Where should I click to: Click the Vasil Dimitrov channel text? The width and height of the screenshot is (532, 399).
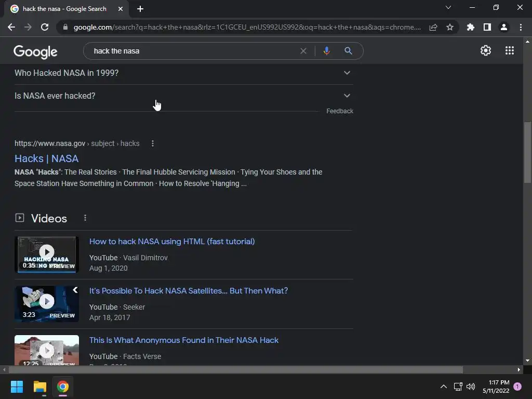tap(145, 258)
